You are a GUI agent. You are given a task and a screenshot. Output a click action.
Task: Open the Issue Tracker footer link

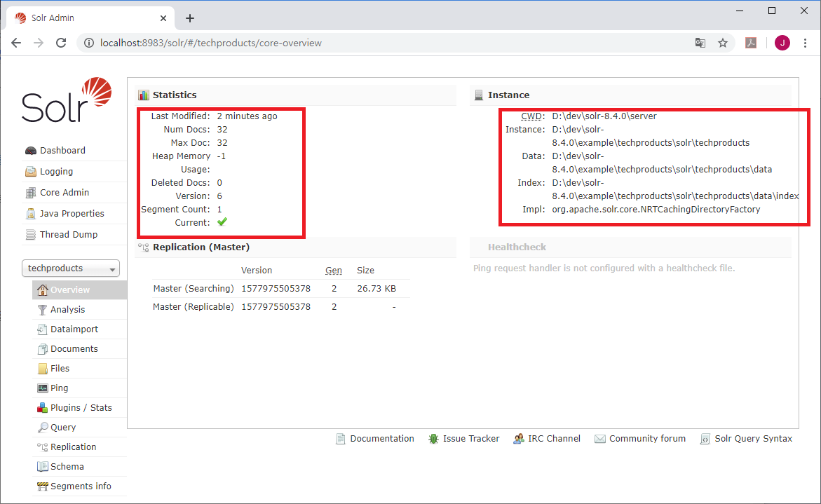pos(470,439)
